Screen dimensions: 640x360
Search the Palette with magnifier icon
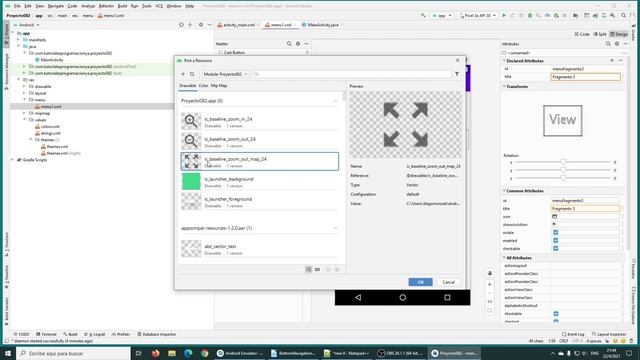[x=289, y=44]
